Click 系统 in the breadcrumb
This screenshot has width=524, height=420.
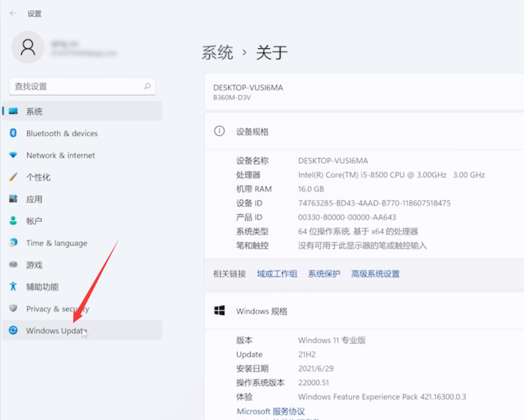tap(217, 53)
